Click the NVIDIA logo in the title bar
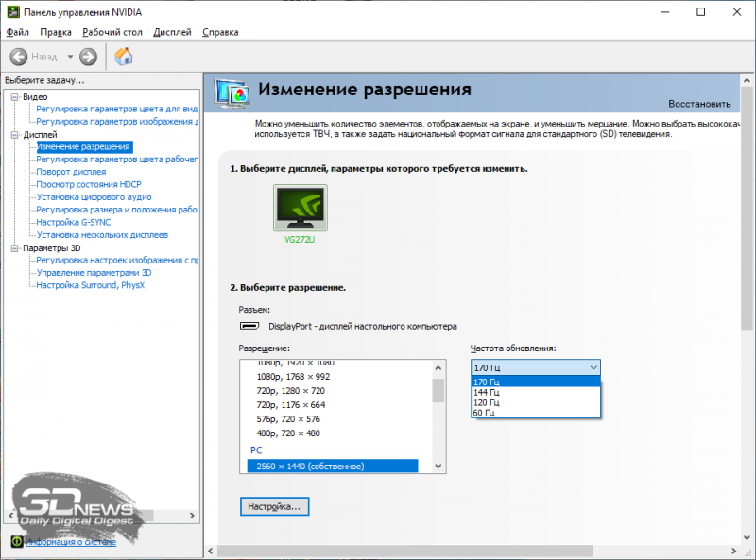Screen dimensions: 756x560 click(11, 11)
